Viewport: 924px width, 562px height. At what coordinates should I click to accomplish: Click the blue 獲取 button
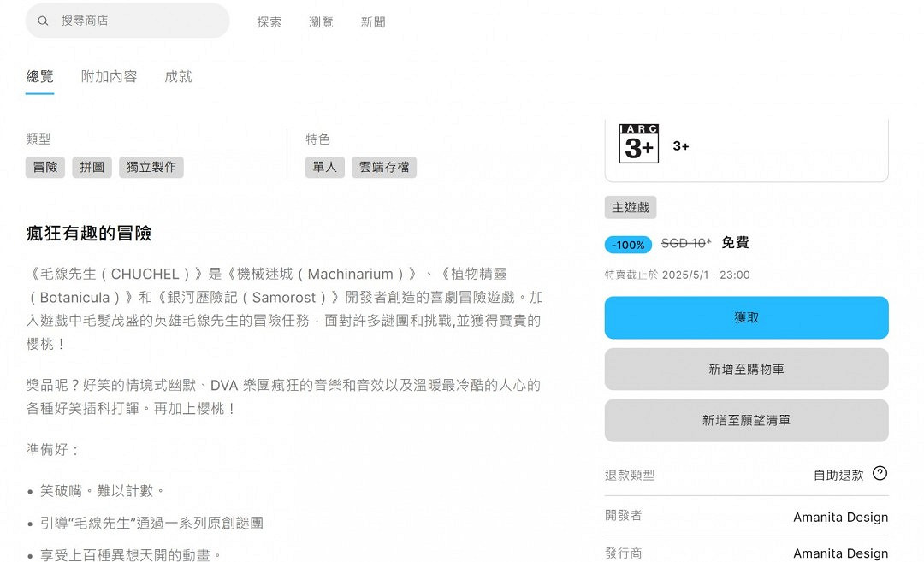746,317
